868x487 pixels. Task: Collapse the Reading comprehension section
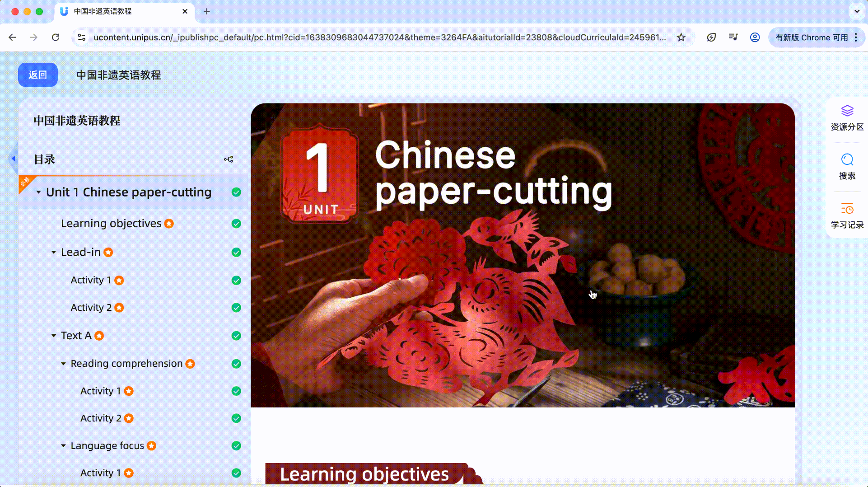(63, 364)
